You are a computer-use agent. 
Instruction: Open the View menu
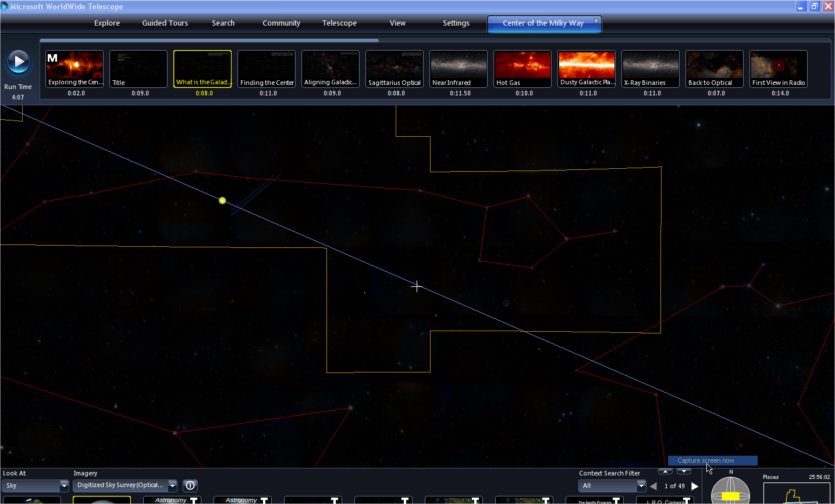[x=398, y=23]
